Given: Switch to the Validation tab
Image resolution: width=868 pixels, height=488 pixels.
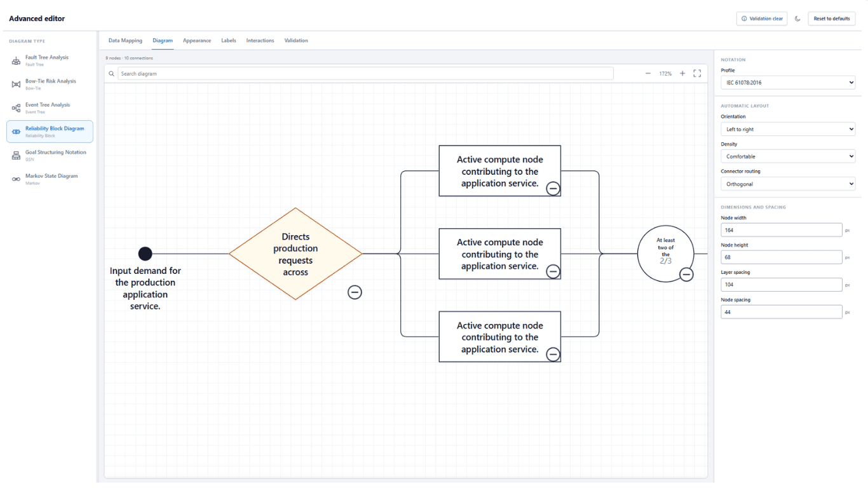Looking at the screenshot, I should (x=296, y=41).
